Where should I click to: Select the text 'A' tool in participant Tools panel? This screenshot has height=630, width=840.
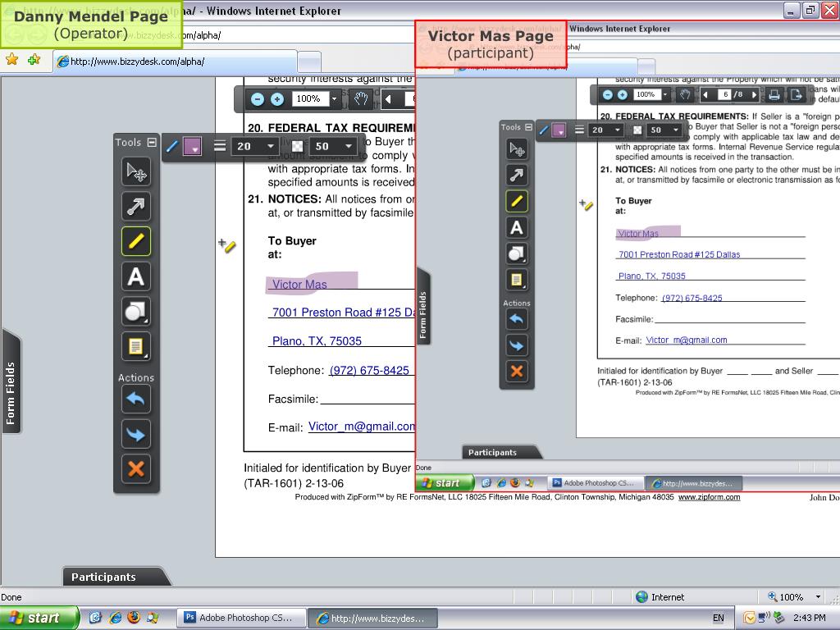coord(517,228)
